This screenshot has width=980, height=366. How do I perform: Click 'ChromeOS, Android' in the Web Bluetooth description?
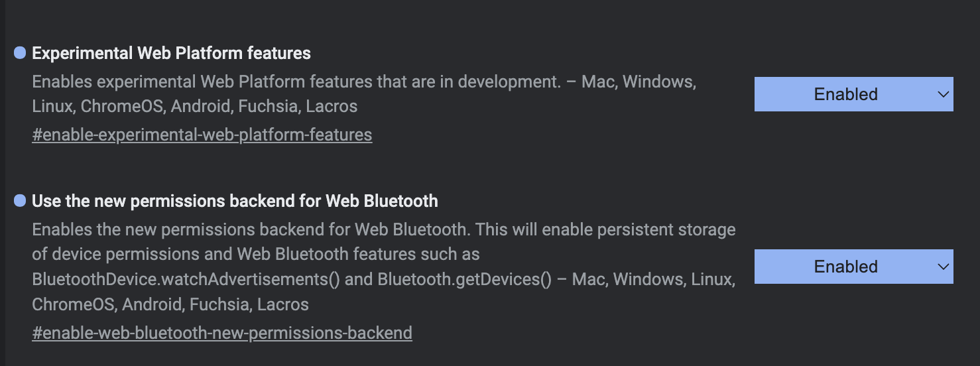coord(107,305)
